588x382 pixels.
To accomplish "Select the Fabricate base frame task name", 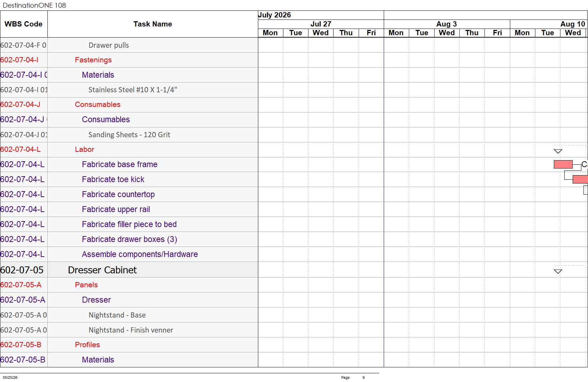I will pos(120,164).
